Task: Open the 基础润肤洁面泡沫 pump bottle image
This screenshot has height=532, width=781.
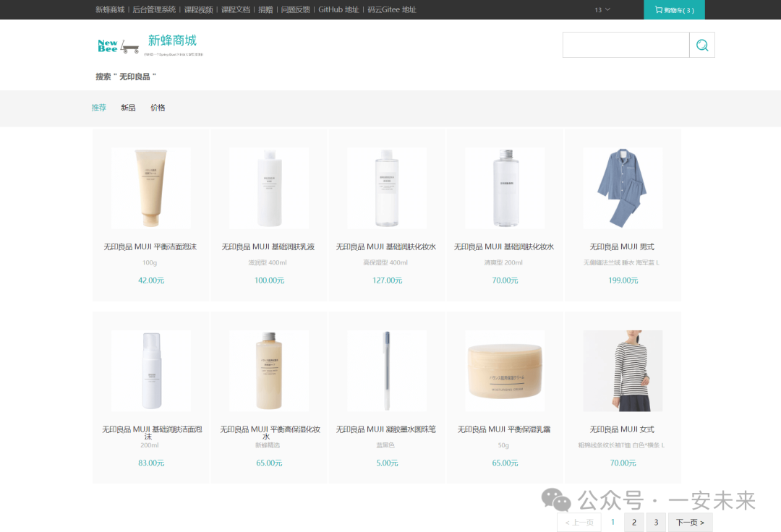Action: pyautogui.click(x=151, y=371)
